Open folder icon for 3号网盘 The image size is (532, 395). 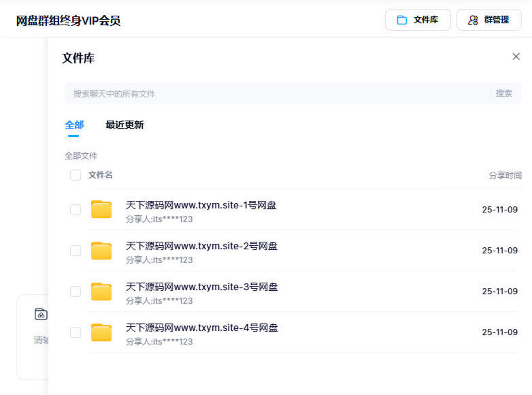pos(101,291)
